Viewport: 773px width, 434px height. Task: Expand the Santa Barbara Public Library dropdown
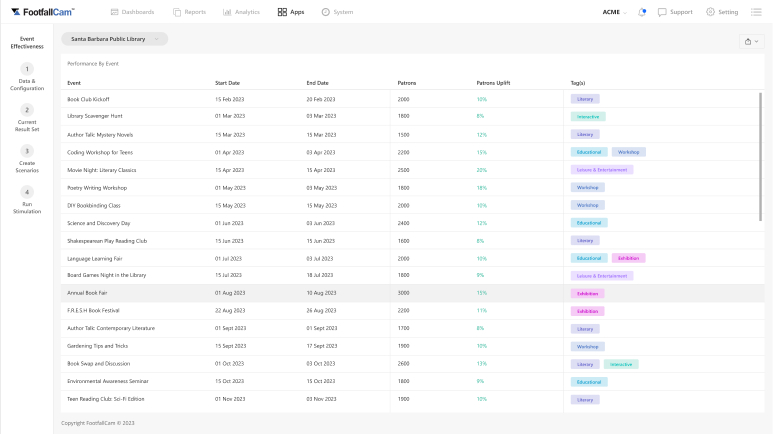tap(114, 39)
